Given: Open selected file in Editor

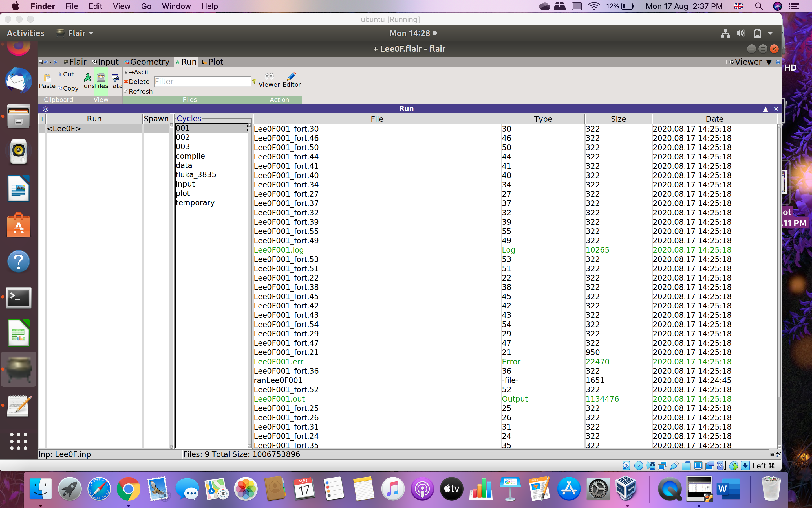Looking at the screenshot, I should [x=292, y=80].
